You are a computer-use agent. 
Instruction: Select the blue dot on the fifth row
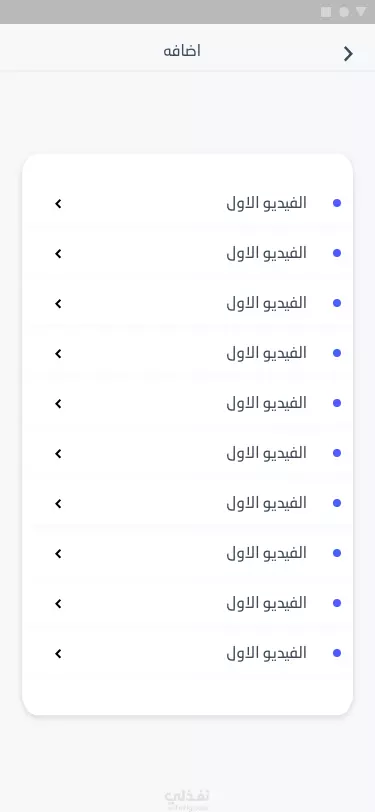point(337,403)
